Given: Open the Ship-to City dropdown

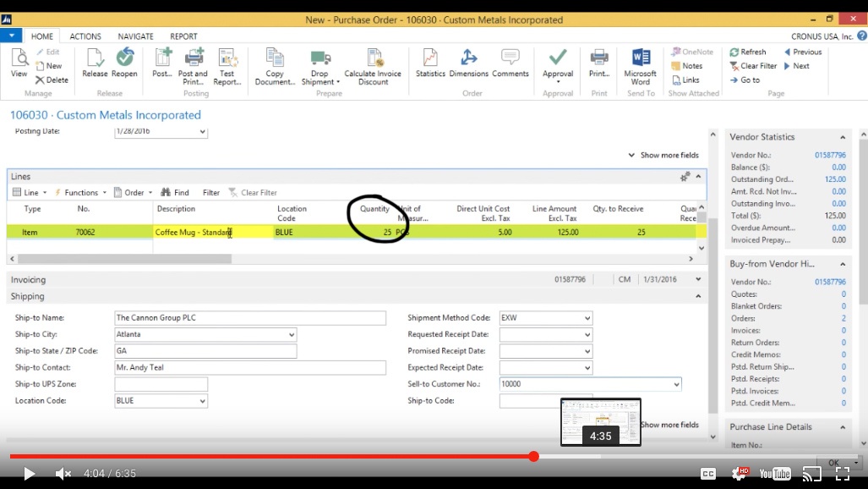Looking at the screenshot, I should pos(292,334).
